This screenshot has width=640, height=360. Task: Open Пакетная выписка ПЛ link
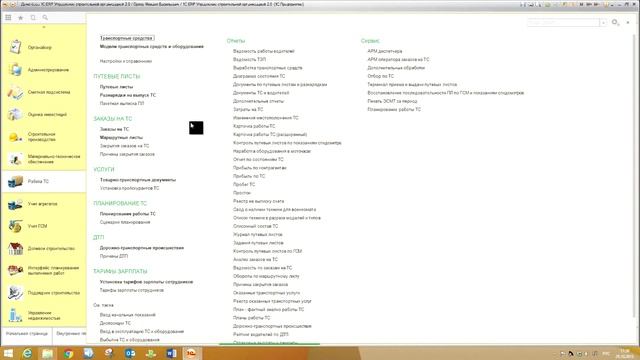click(x=122, y=104)
